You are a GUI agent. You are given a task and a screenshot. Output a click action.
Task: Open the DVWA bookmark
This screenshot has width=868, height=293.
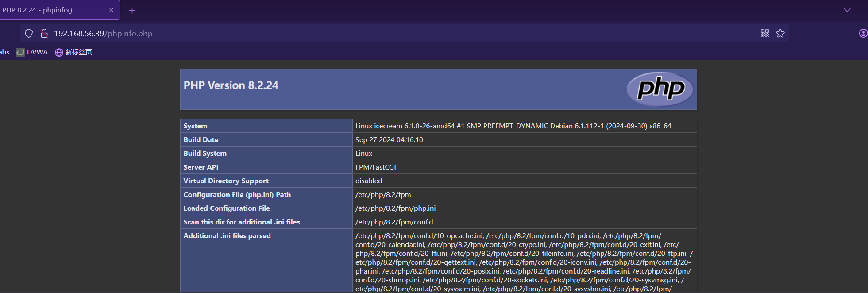[32, 52]
